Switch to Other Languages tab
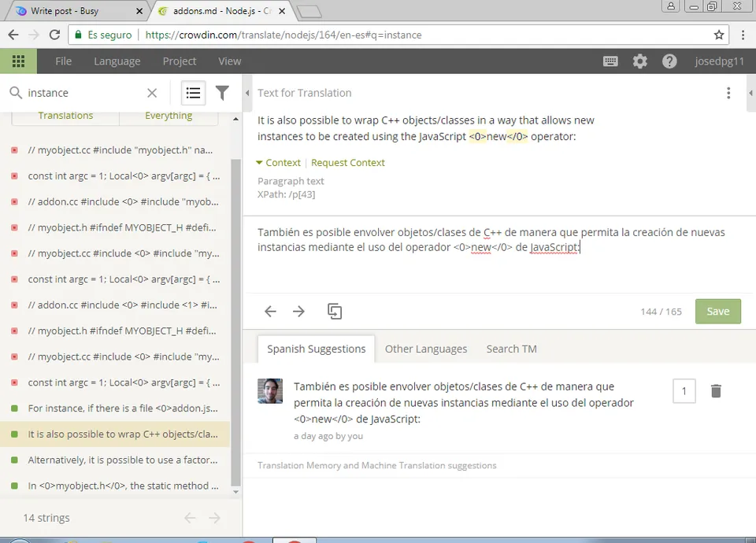Viewport: 756px width, 543px height. [426, 349]
